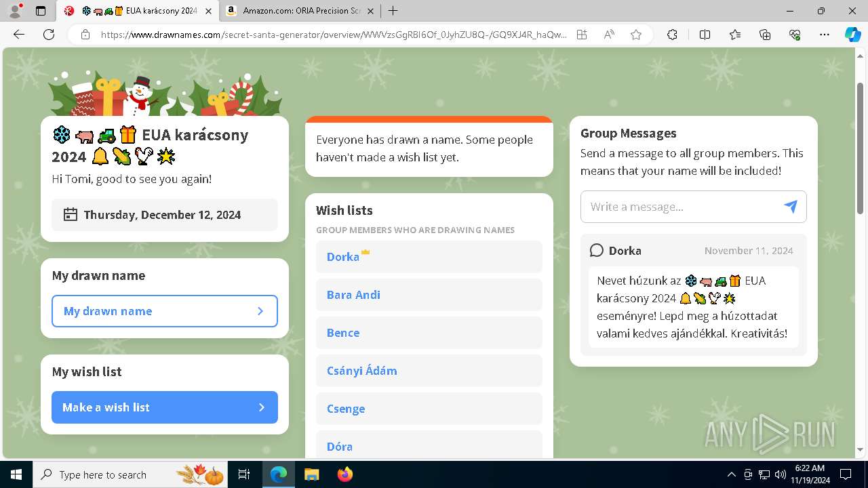Screen dimensions: 868x488
Task: Open Bara Andi's wish list
Action: click(429, 295)
